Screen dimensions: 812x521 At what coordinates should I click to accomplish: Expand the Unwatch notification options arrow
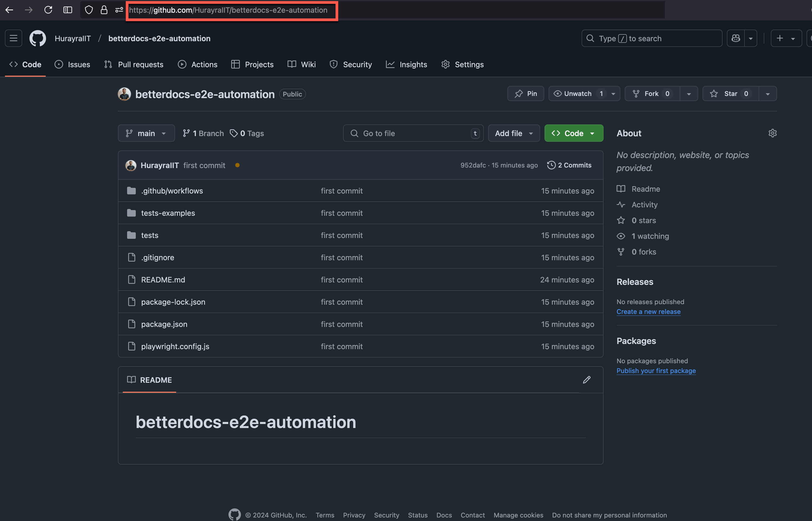(614, 94)
